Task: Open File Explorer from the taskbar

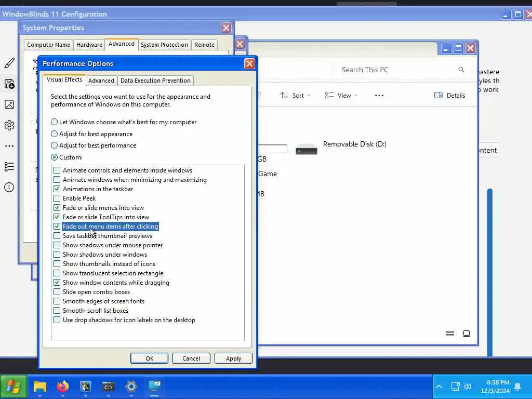Action: [x=39, y=387]
